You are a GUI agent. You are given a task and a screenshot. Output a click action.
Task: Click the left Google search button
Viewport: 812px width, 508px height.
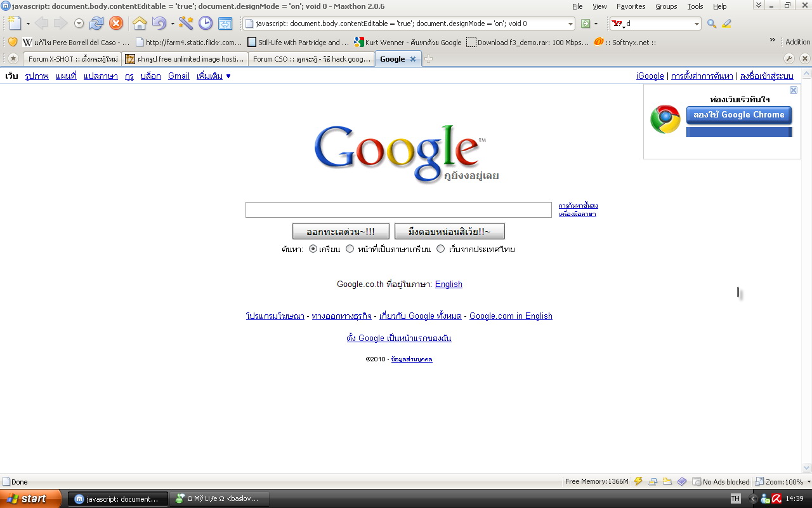point(341,231)
